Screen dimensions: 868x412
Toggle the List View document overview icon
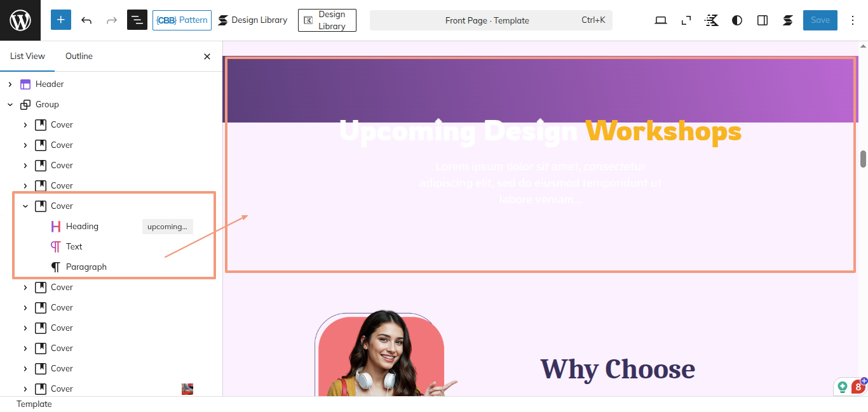coord(137,20)
